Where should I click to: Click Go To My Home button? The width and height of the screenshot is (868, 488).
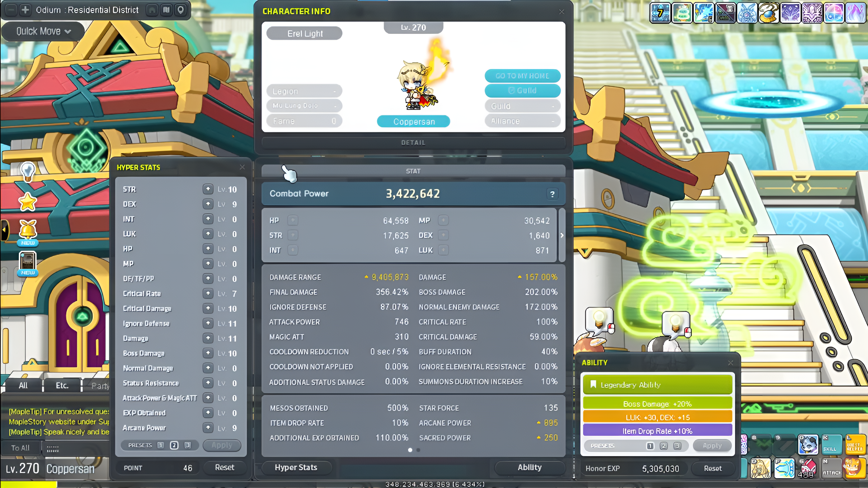pyautogui.click(x=522, y=76)
